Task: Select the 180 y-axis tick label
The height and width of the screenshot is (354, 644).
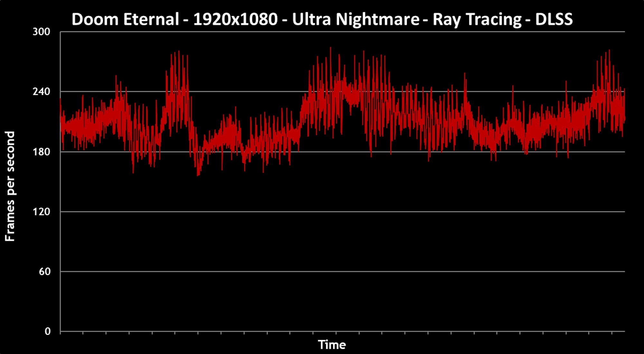Action: (x=42, y=152)
